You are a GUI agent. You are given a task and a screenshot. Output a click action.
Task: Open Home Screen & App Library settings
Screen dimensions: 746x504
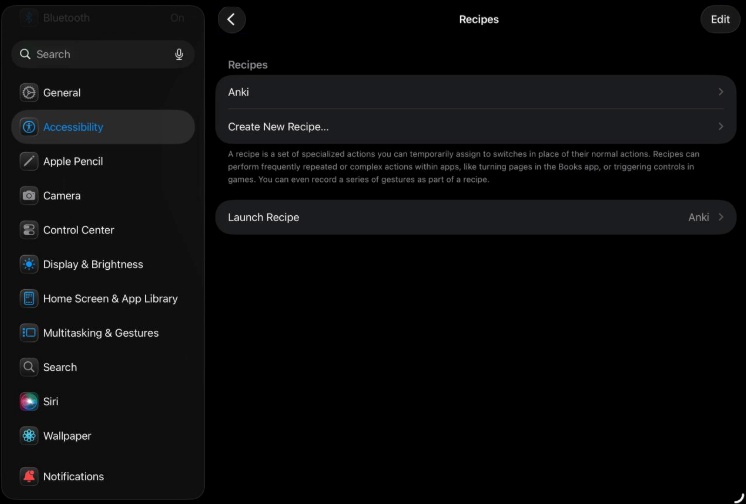(x=110, y=298)
